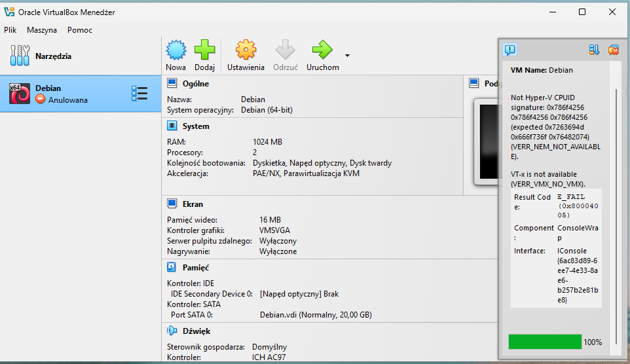Image resolution: width=630 pixels, height=364 pixels.
Task: Click the Pamięć storage disk icon
Action: pyautogui.click(x=172, y=267)
